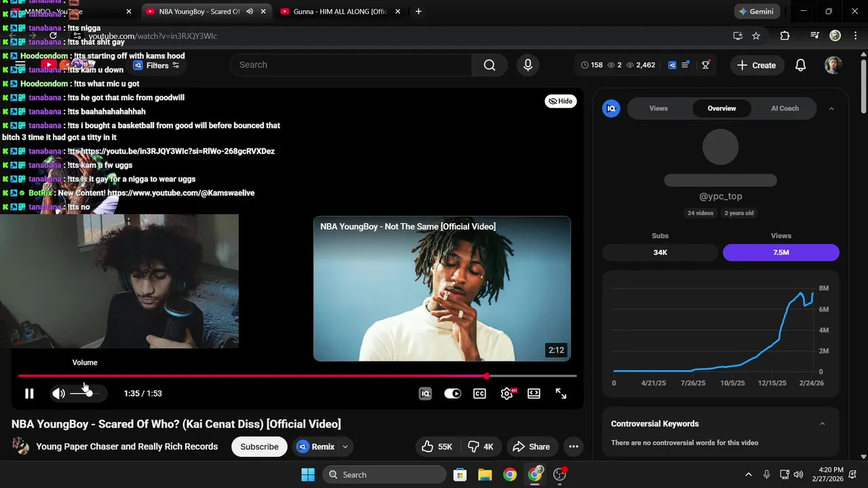Open File Explorer from taskbar
This screenshot has height=488, width=868.
tap(484, 474)
